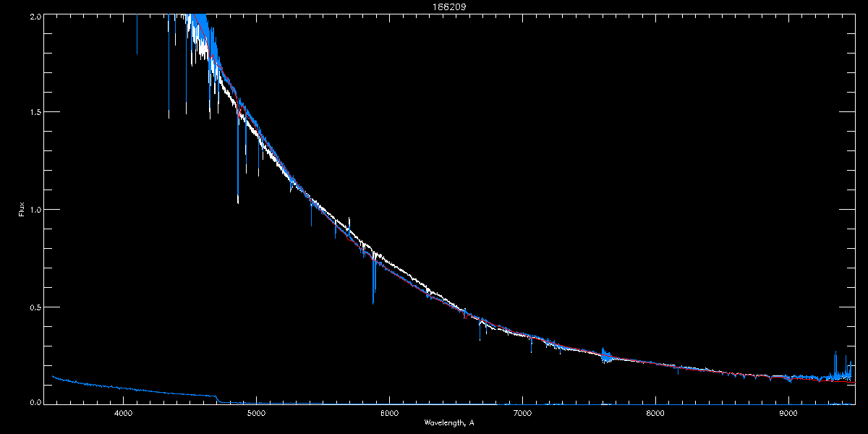Screen dimensions: 868x434
Task: Click the 1.0 y-axis tick label
Action: point(35,210)
